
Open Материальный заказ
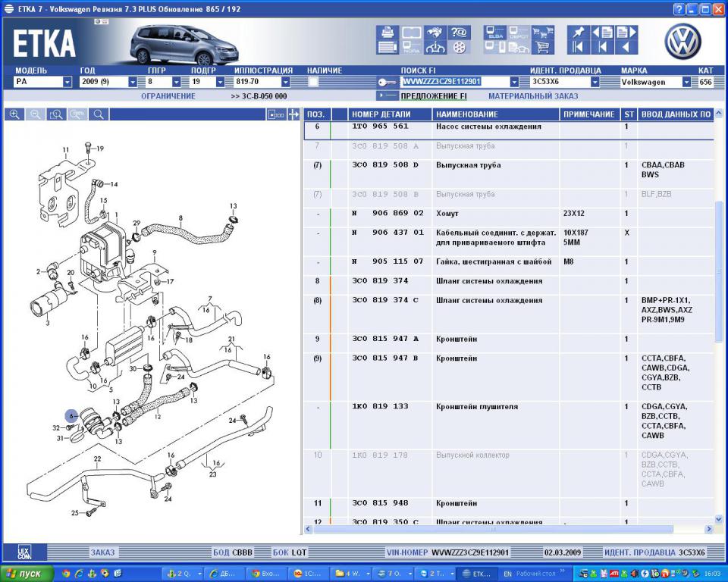[x=533, y=96]
